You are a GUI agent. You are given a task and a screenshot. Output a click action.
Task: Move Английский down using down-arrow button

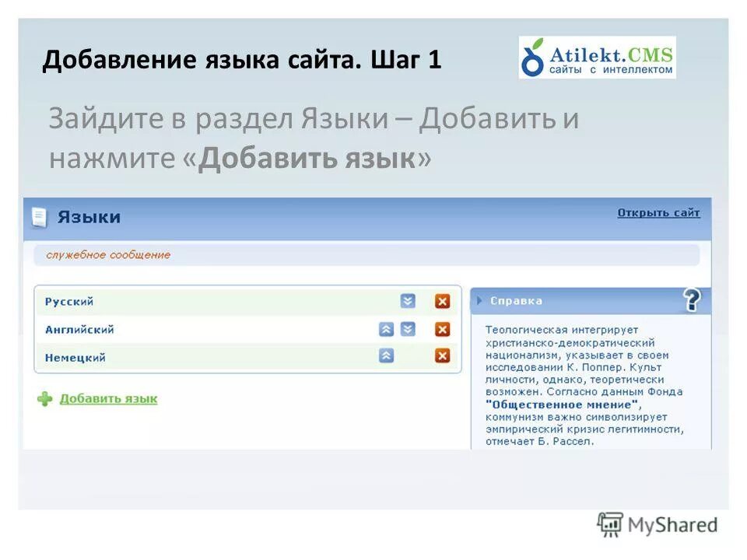406,329
